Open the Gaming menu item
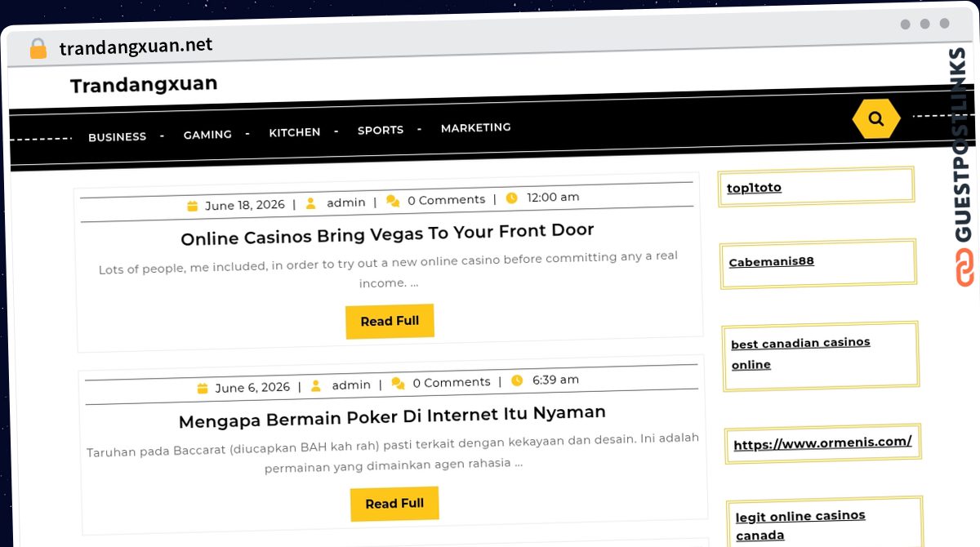The width and height of the screenshot is (980, 547). pos(207,135)
